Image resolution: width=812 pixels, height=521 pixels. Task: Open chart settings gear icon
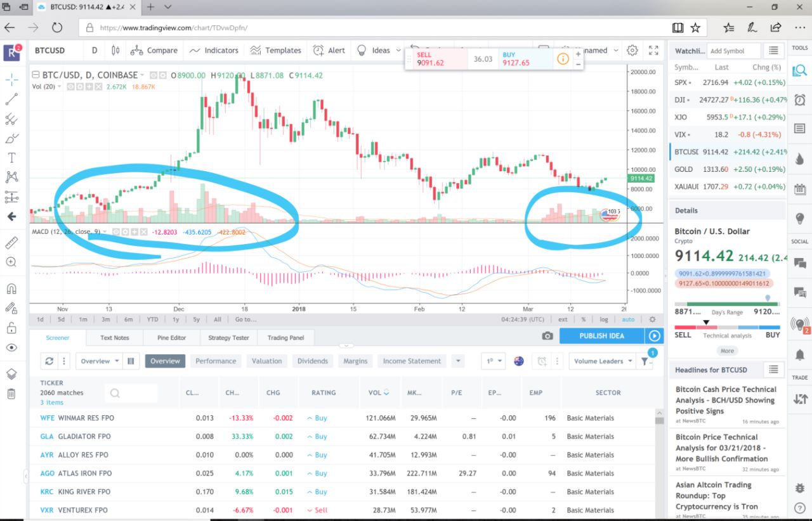(x=632, y=50)
